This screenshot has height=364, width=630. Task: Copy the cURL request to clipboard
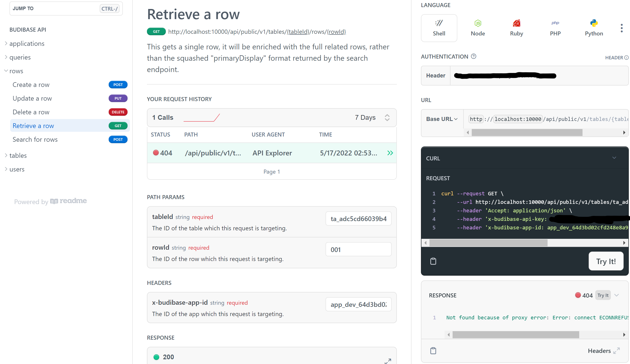[433, 261]
